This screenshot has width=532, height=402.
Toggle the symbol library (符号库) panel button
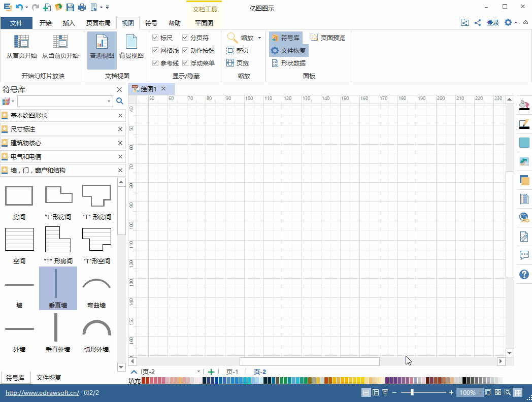(x=286, y=38)
